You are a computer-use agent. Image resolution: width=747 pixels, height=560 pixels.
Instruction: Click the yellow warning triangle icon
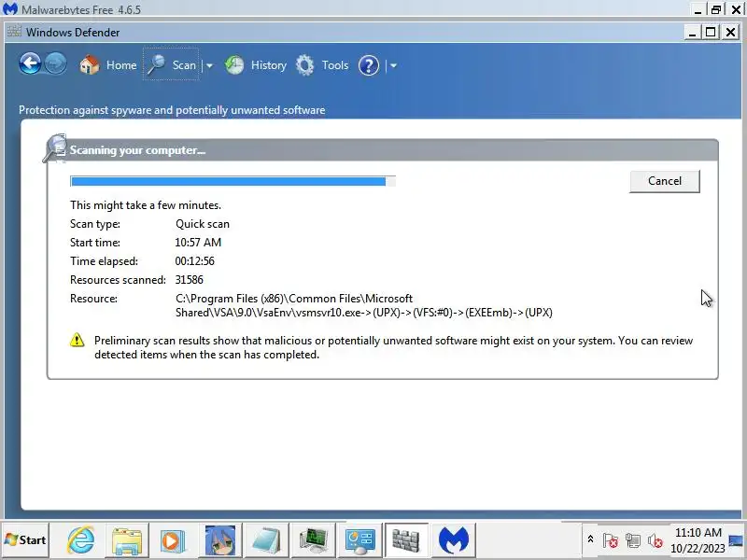pos(78,340)
